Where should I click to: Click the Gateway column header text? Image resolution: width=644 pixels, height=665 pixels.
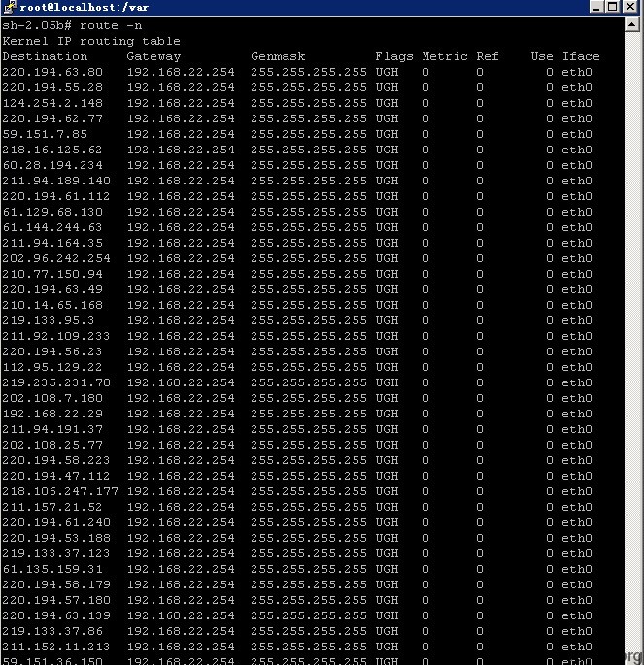(x=153, y=56)
